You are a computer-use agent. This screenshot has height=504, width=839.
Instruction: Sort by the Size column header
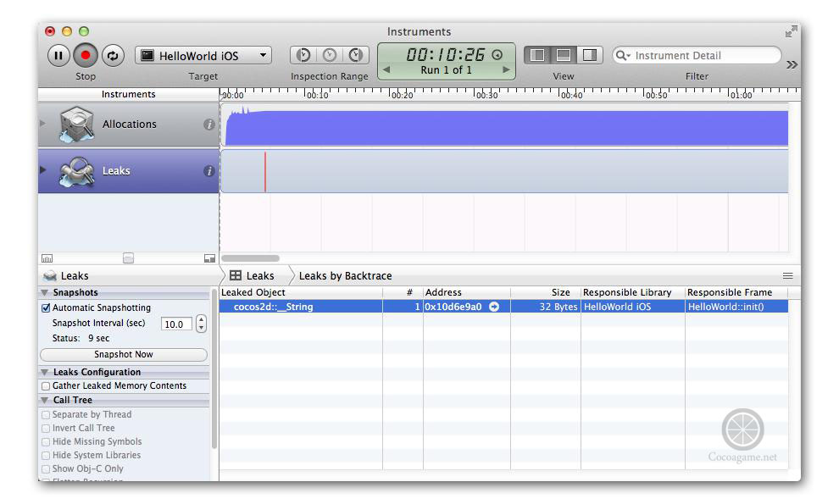[546, 293]
